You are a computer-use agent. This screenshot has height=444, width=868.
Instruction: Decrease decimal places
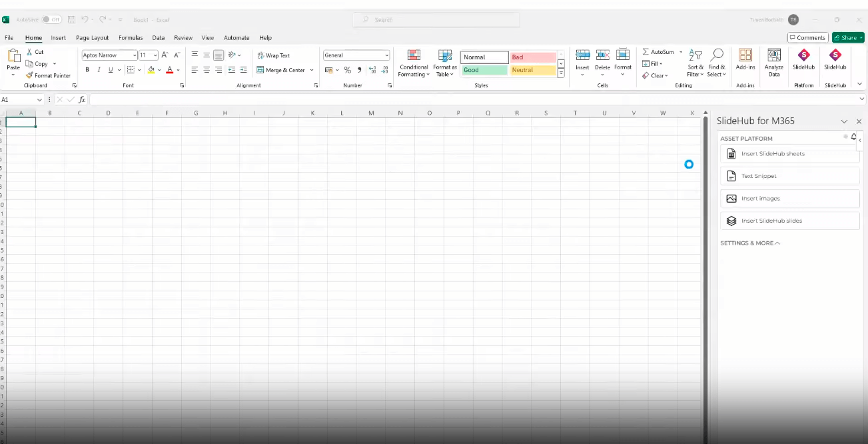tap(384, 70)
